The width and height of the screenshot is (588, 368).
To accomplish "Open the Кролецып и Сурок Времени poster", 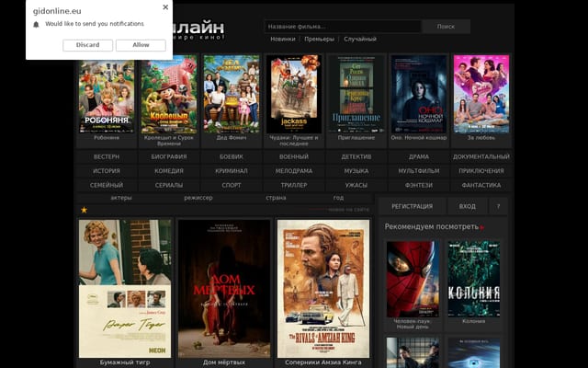I will click(169, 94).
